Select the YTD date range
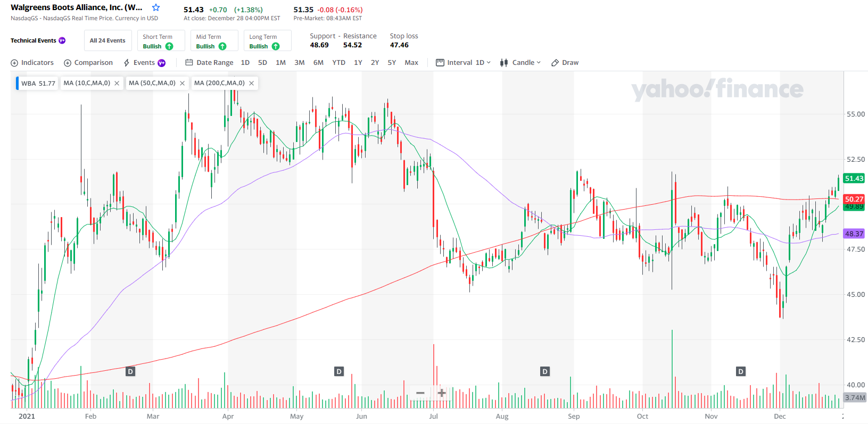This screenshot has width=868, height=424. pos(338,63)
